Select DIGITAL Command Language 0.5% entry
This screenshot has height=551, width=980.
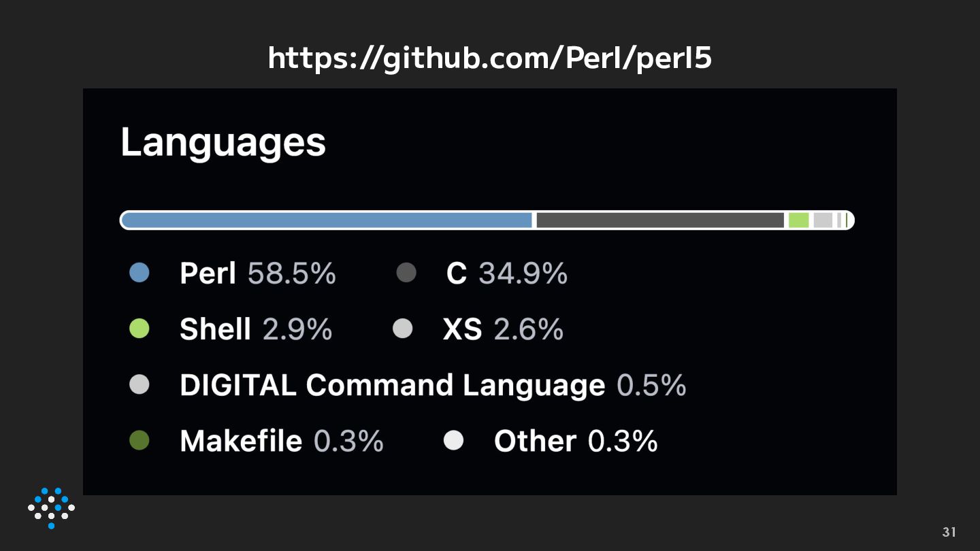click(x=433, y=386)
